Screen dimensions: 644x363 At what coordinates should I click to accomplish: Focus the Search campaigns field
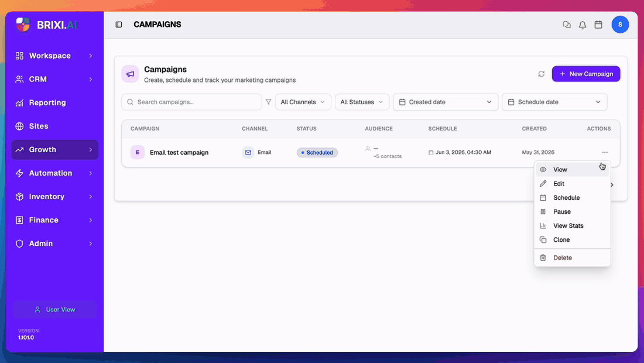(191, 102)
